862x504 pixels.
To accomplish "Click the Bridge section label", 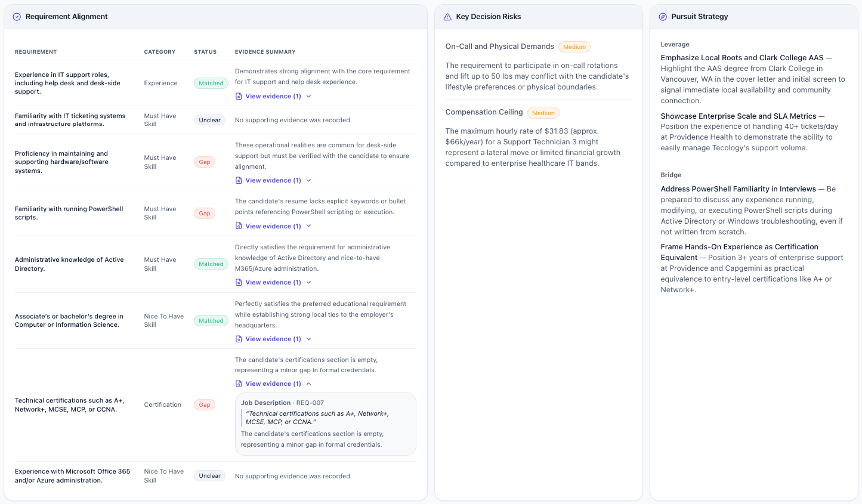I will [x=671, y=175].
